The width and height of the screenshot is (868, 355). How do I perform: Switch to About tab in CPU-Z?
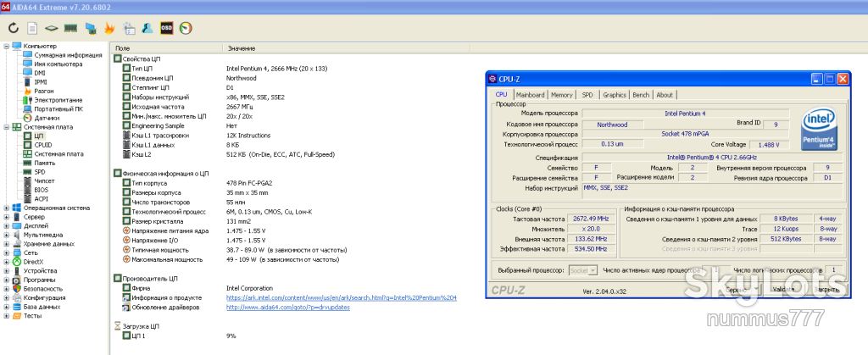tap(665, 95)
